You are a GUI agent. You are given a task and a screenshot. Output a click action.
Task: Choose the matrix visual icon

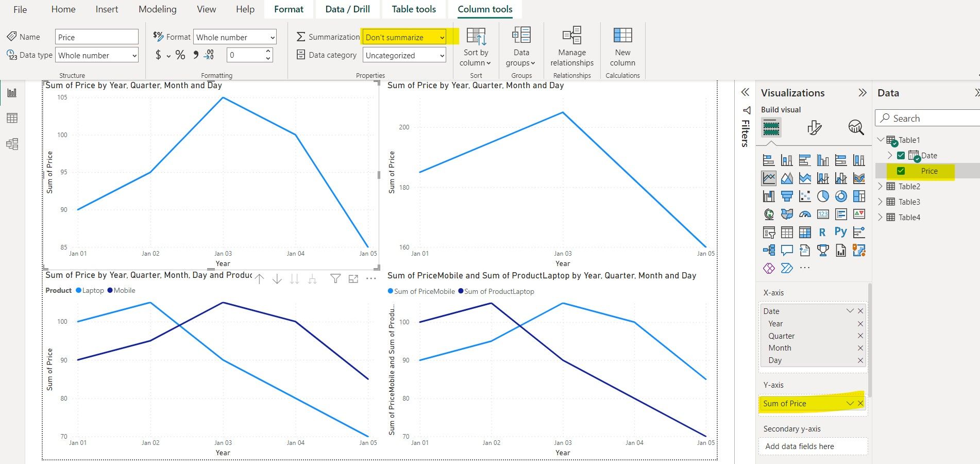click(x=805, y=232)
